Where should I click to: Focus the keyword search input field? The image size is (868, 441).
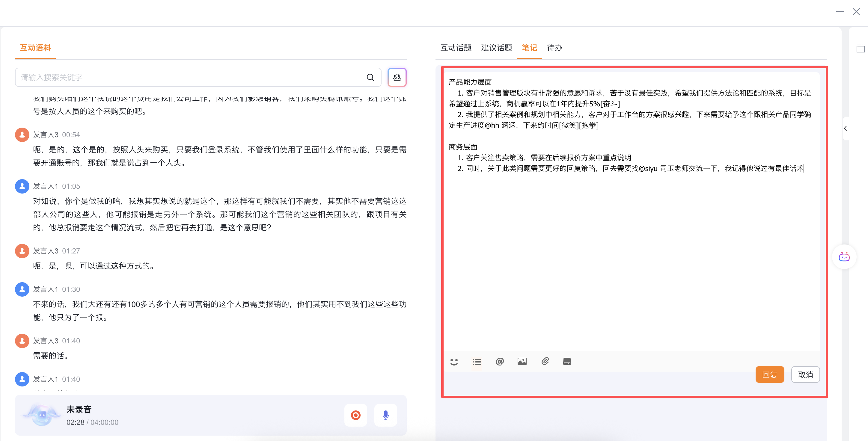point(189,78)
